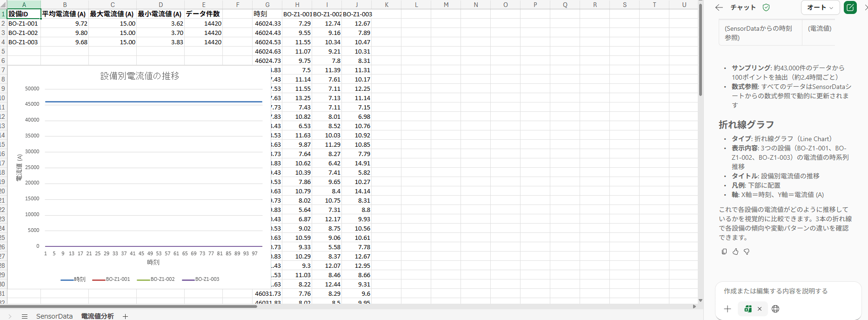Select the 3.83 minimum value cell
868x320 pixels.
160,42
